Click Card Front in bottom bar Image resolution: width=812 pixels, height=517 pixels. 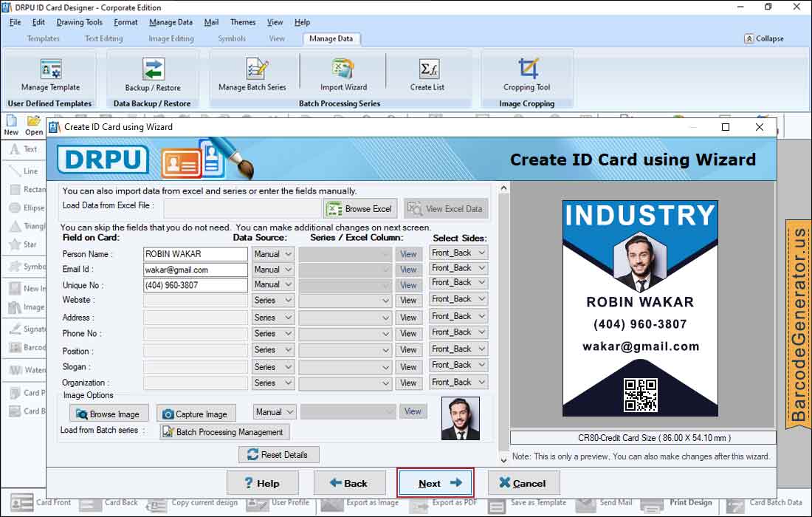coord(41,503)
